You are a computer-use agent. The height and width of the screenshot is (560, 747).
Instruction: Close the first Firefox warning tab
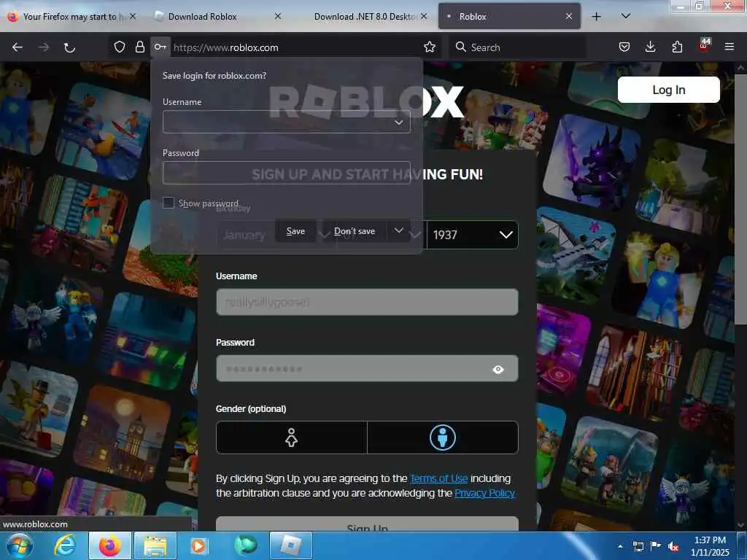tap(133, 17)
